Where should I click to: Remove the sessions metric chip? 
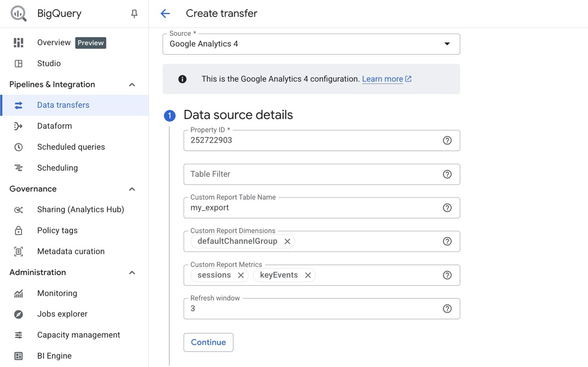click(x=241, y=275)
